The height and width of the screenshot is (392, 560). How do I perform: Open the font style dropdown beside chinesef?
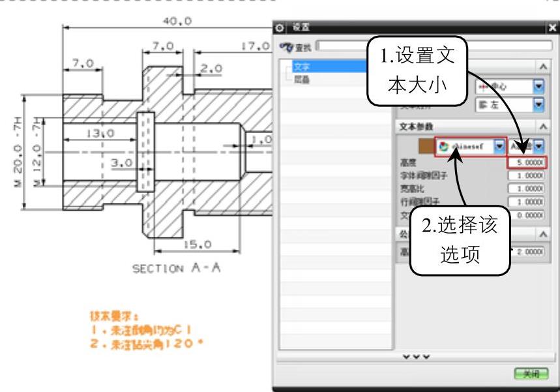[539, 146]
